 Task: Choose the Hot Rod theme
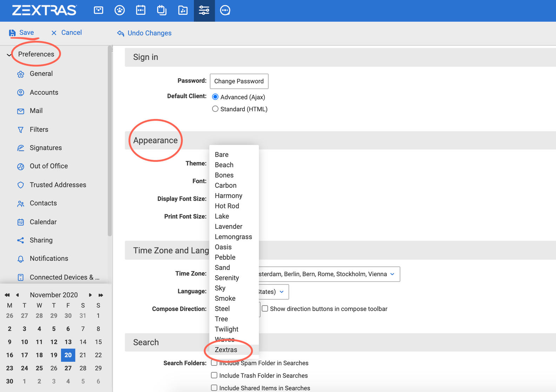pyautogui.click(x=234, y=206)
